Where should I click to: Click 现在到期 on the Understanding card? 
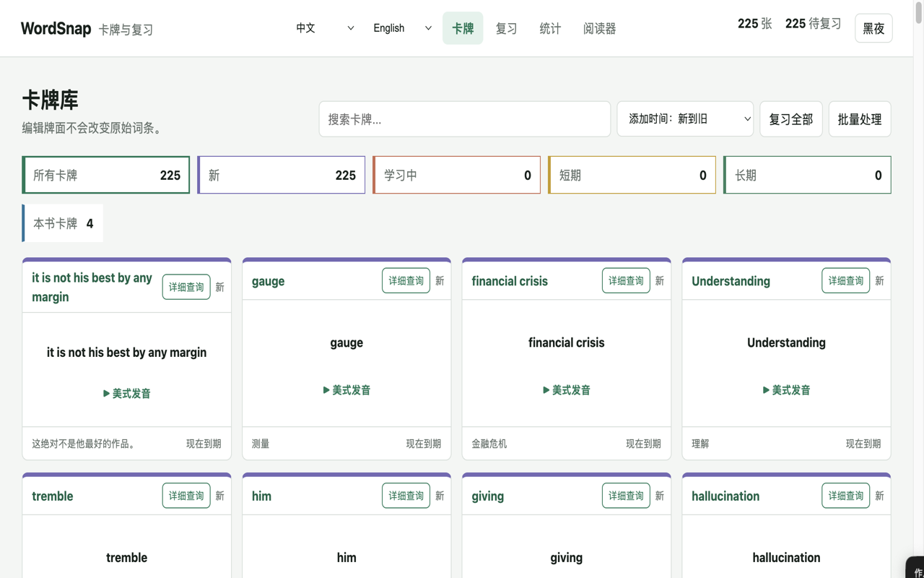[863, 444]
